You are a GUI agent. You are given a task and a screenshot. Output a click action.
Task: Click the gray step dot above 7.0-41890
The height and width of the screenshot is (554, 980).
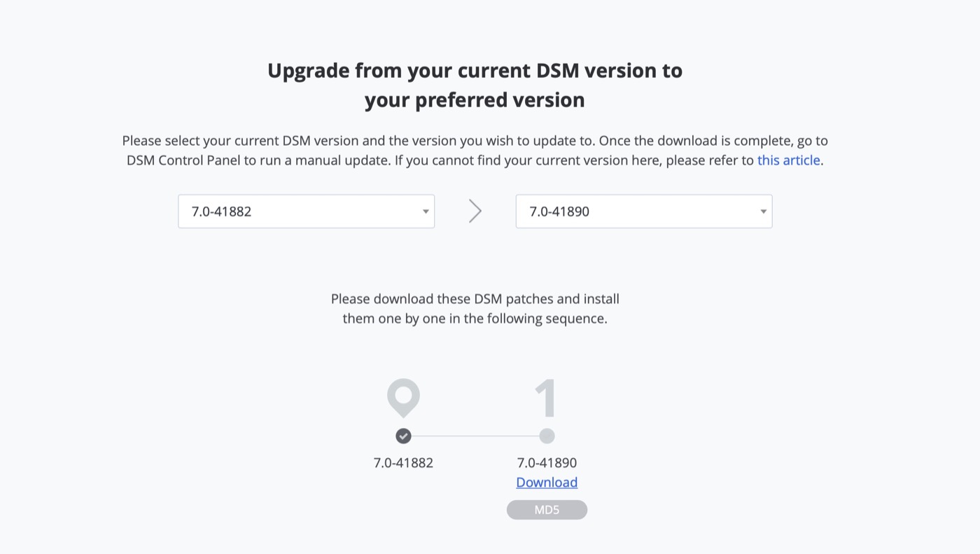click(547, 436)
